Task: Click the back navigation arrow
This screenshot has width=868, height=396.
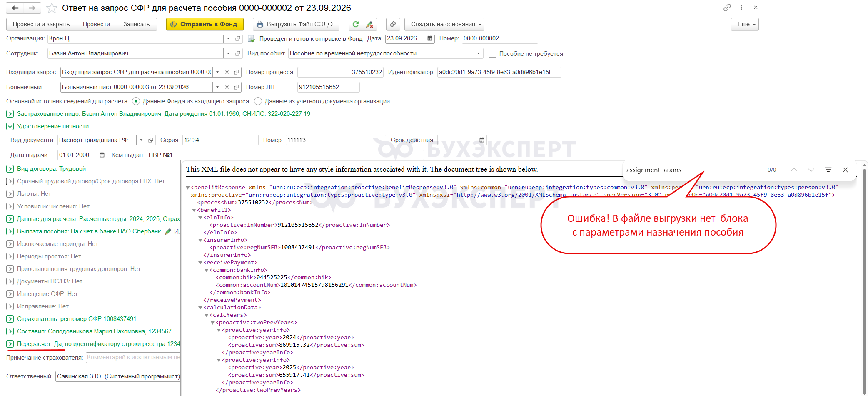Action: 15,8
